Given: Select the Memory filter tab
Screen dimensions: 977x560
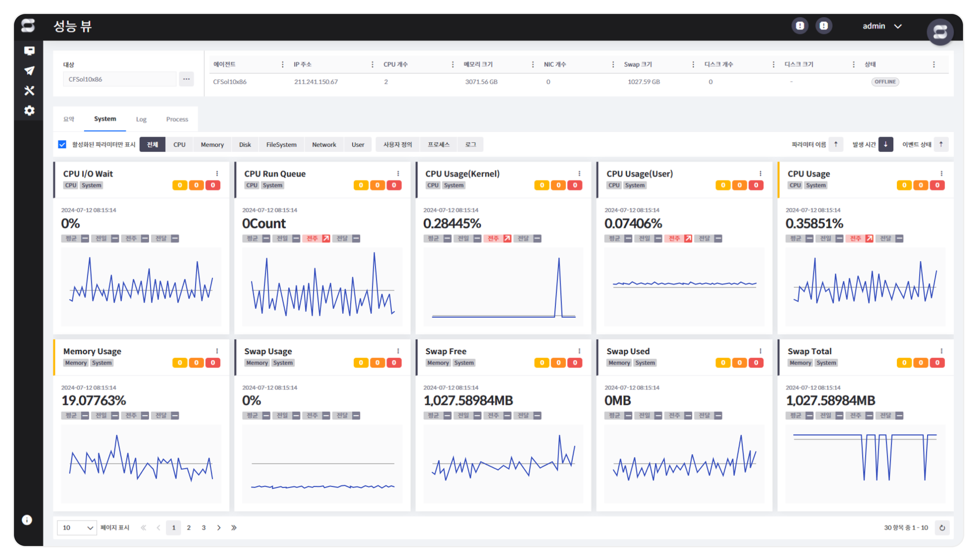Looking at the screenshot, I should [x=212, y=145].
